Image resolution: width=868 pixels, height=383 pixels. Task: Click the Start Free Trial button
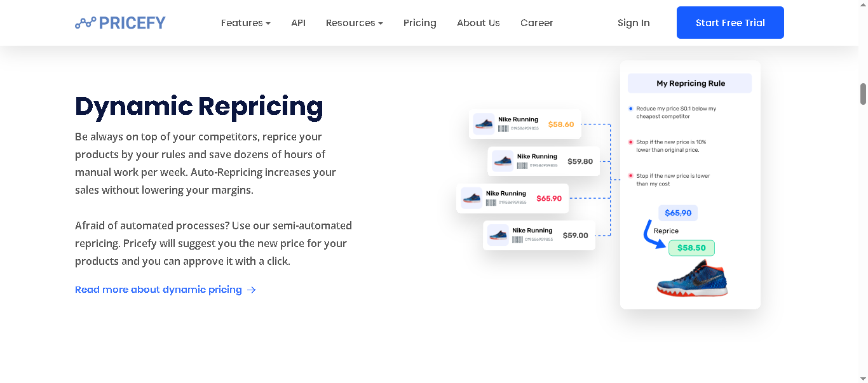(x=730, y=23)
